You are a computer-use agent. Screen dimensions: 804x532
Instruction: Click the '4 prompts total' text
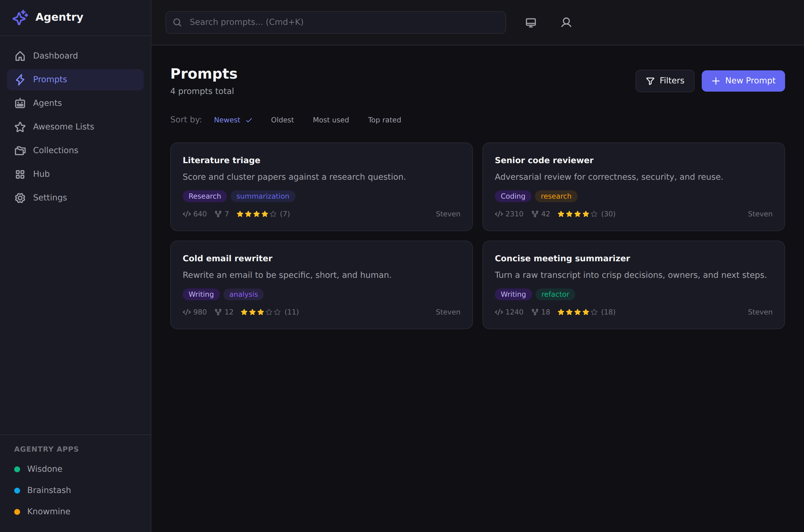point(202,91)
